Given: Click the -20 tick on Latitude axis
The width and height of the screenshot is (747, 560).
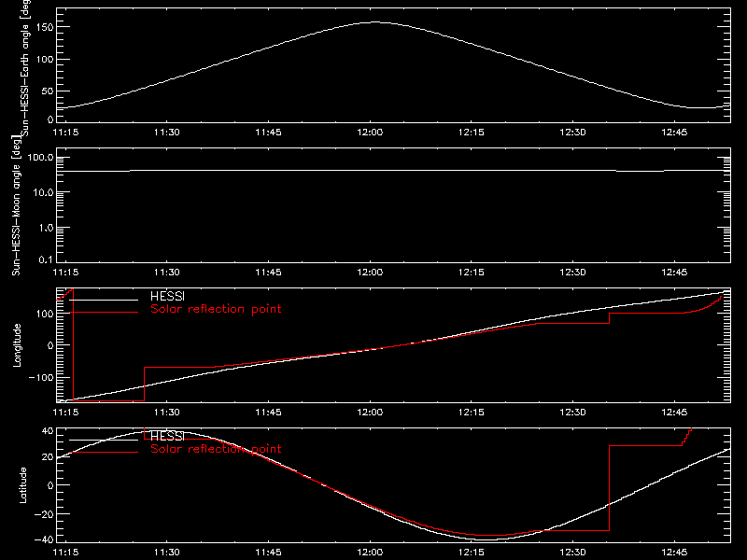Looking at the screenshot, I should click(44, 514).
